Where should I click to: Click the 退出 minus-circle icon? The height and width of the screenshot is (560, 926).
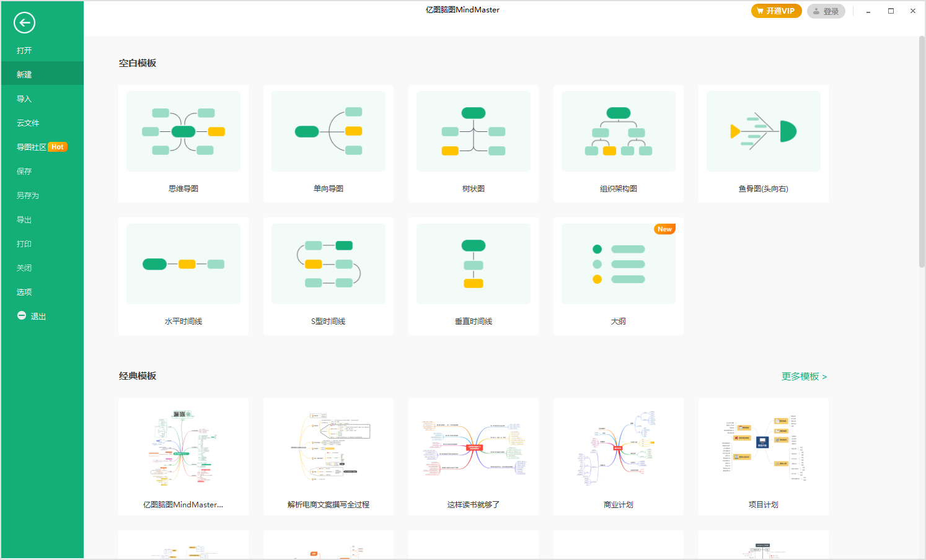click(22, 315)
